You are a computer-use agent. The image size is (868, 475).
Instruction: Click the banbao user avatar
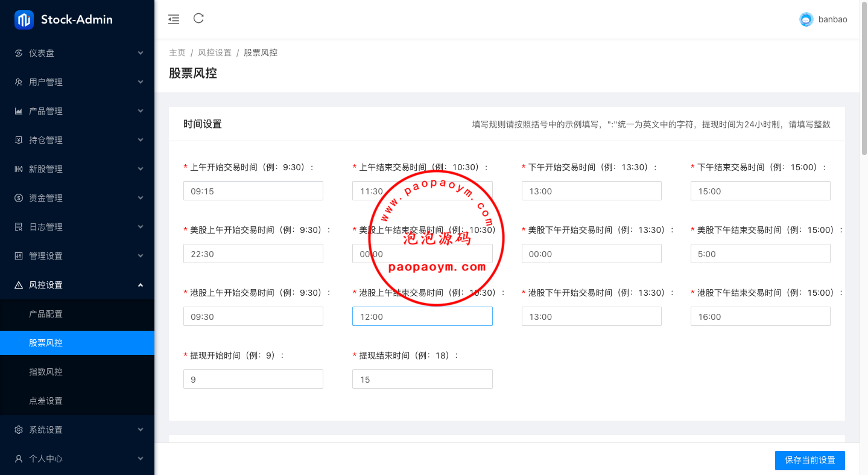click(806, 19)
